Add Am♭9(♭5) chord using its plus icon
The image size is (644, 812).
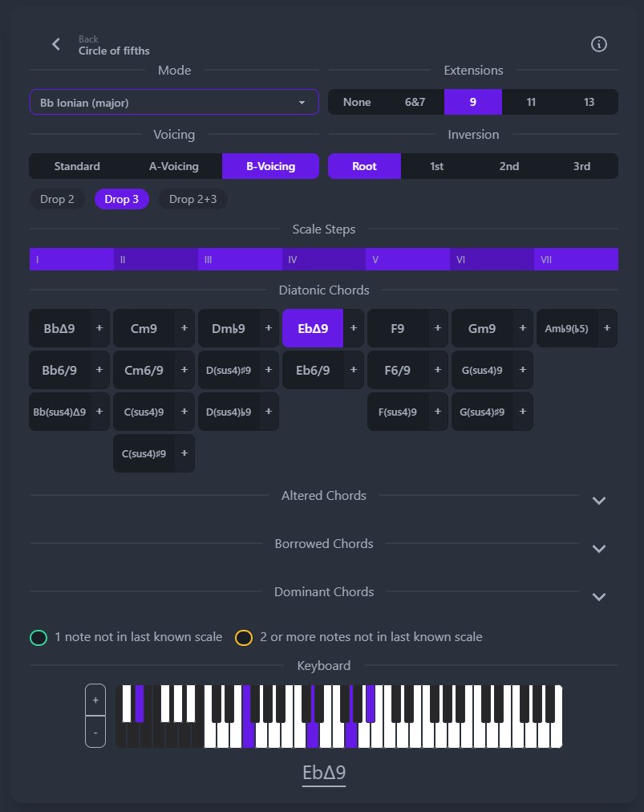click(607, 328)
